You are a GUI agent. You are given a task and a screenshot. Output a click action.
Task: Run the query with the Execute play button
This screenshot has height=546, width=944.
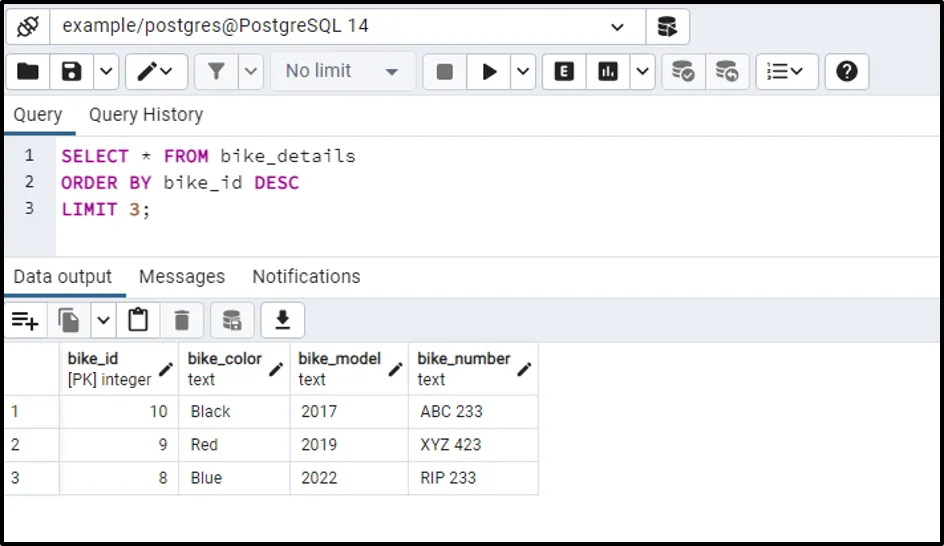click(x=489, y=71)
